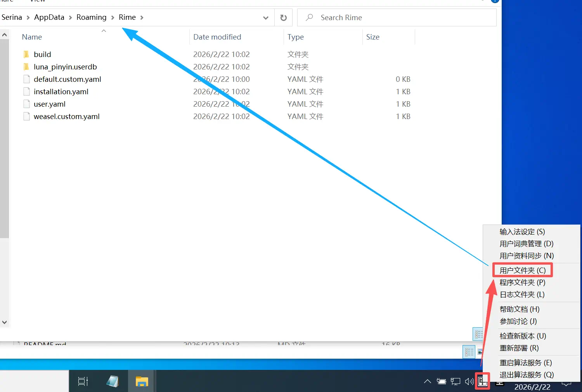
Task: Click the AppData breadcrumb segment
Action: click(49, 17)
